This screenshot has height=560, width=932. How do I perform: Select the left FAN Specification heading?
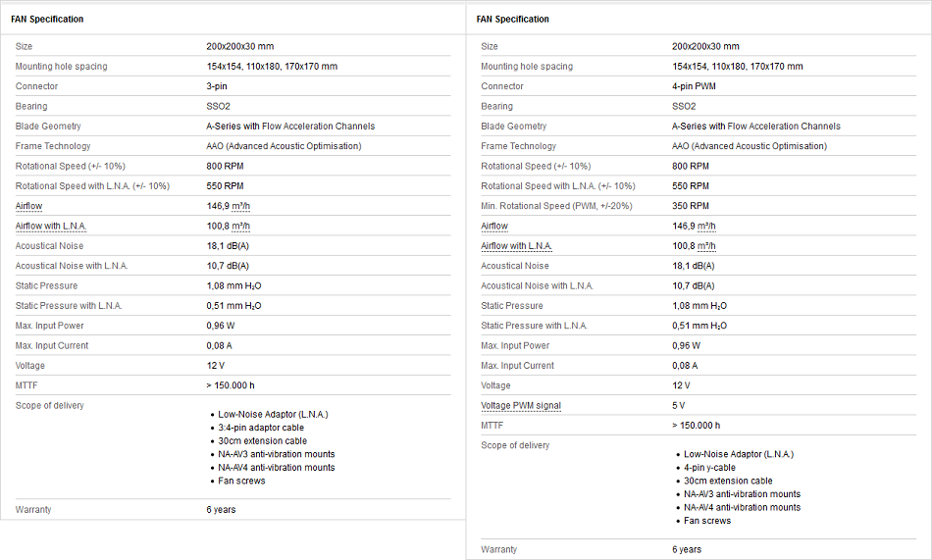(47, 19)
